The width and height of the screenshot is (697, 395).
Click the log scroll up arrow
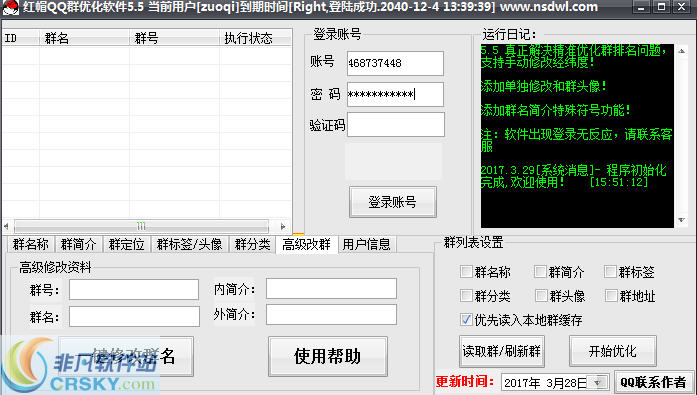point(681,51)
